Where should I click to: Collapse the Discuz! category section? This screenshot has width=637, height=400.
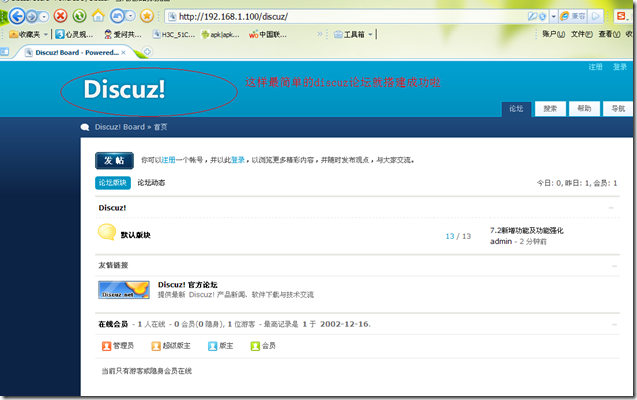[611, 208]
